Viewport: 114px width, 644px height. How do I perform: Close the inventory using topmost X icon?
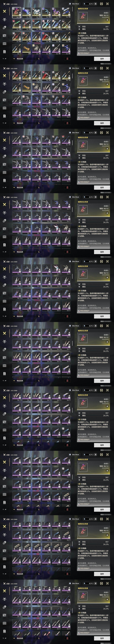(107, 4)
